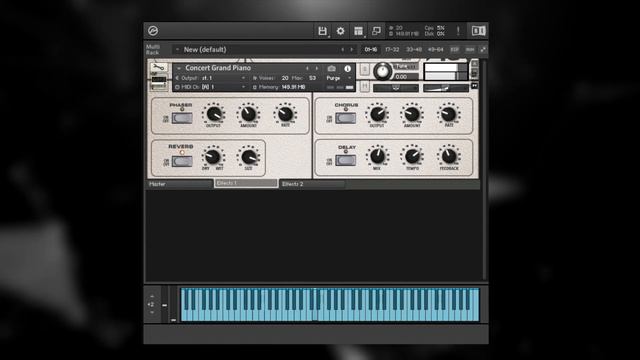Shift keyboard octave down arrow
This screenshot has height=360, width=640.
click(x=152, y=312)
